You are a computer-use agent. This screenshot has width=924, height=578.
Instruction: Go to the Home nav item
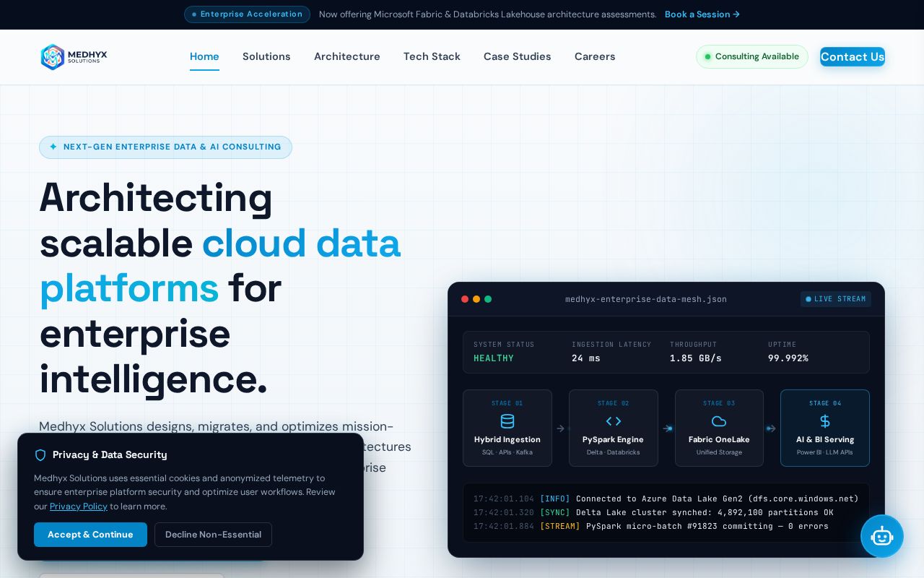click(204, 56)
